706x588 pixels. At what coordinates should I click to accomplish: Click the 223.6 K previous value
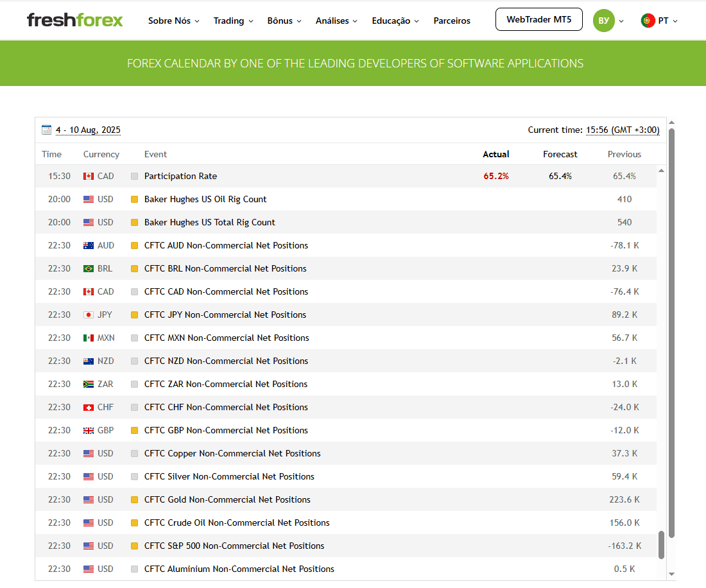(x=624, y=500)
